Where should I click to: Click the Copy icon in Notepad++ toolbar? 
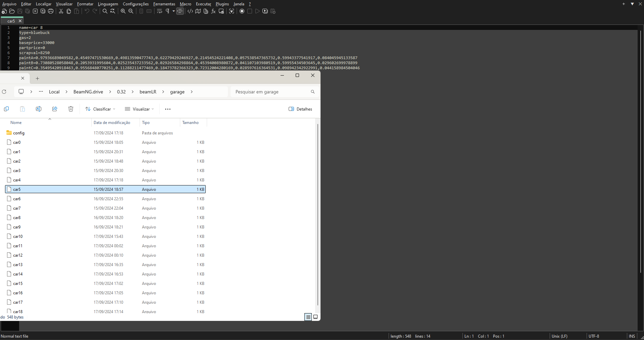[x=69, y=11]
